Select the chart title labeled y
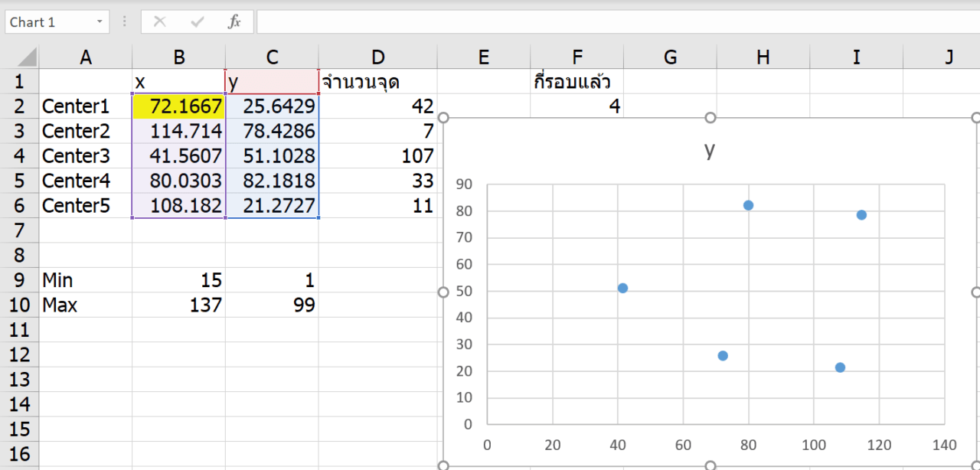The image size is (980, 470). pos(709,151)
